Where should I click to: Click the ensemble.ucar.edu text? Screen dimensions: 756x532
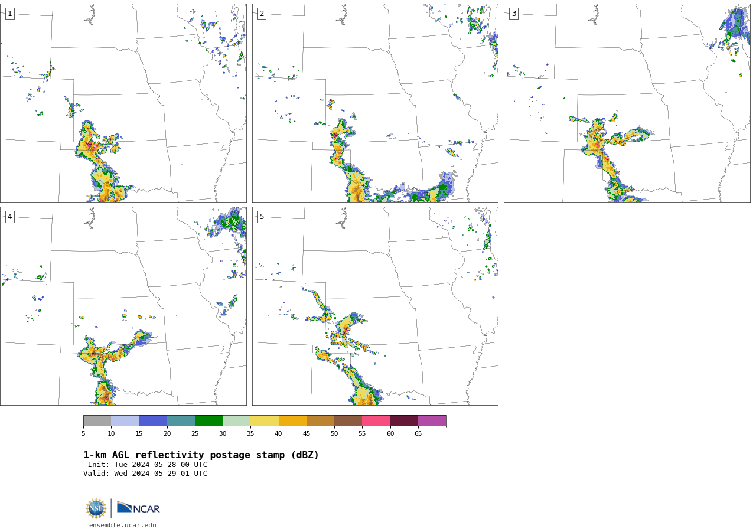123,526
